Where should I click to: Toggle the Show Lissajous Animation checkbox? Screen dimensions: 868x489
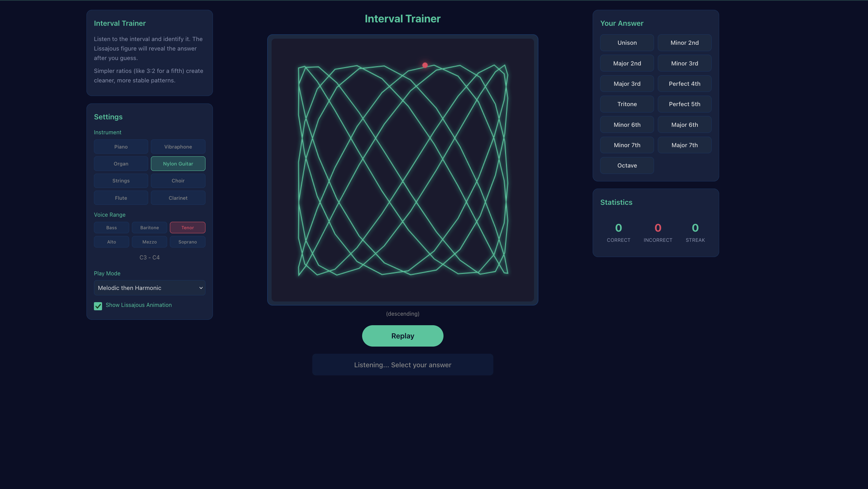pos(98,306)
